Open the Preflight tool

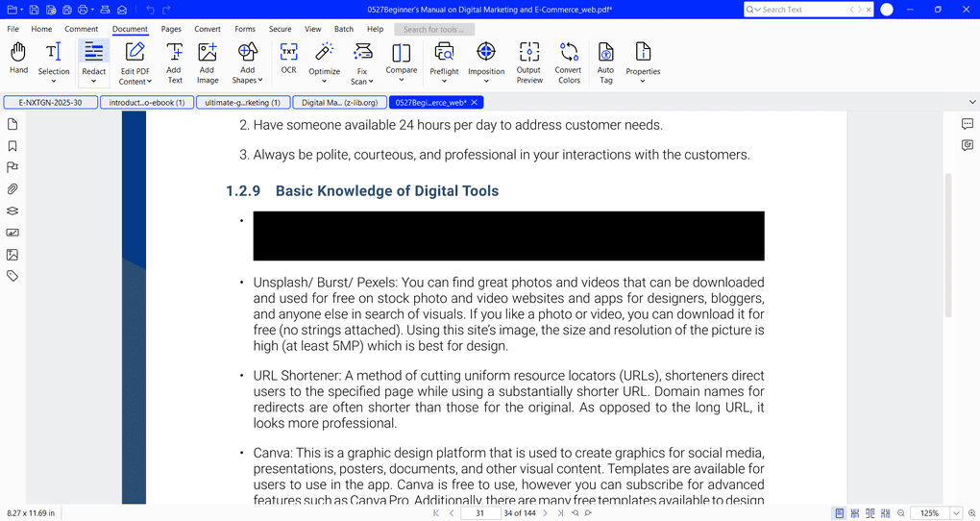[x=445, y=58]
